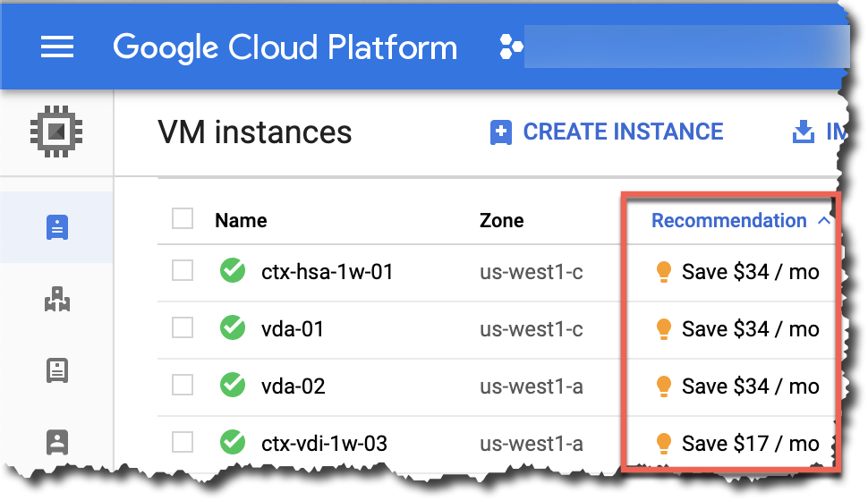This screenshot has width=868, height=501.
Task: Open the ctx-vdi-1w-03 instance
Action: 324,443
